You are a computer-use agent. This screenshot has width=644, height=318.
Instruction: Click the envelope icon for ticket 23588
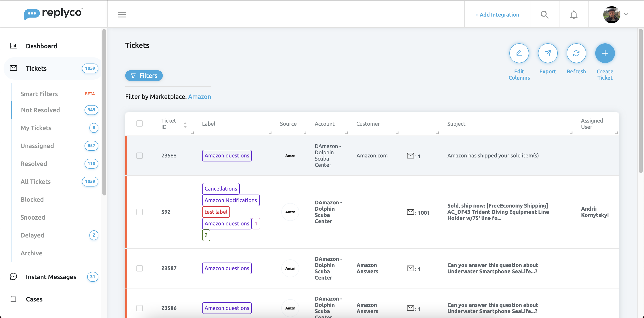410,155
